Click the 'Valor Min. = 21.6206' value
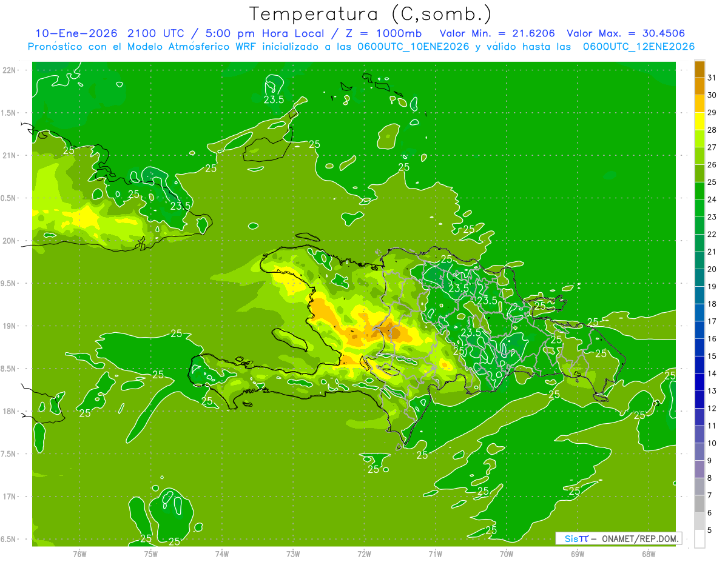The image size is (728, 562). (497, 33)
